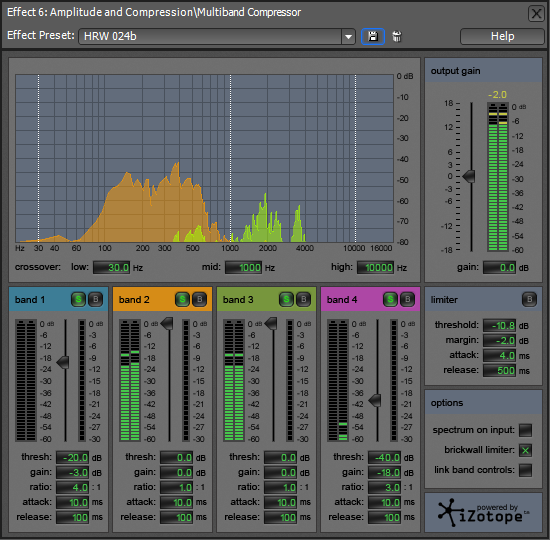Click the limiter attack field
550x540 pixels.
click(499, 355)
